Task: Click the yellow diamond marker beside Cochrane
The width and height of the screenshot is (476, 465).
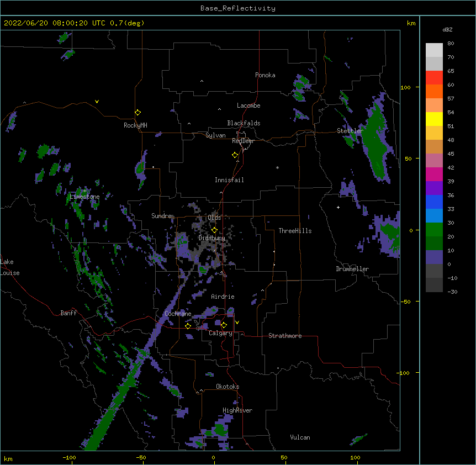Action: [188, 326]
